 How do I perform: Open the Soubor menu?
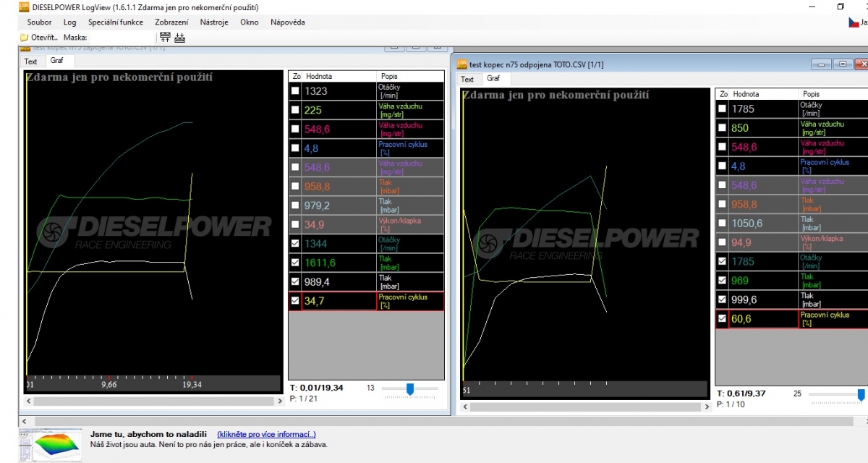(40, 22)
